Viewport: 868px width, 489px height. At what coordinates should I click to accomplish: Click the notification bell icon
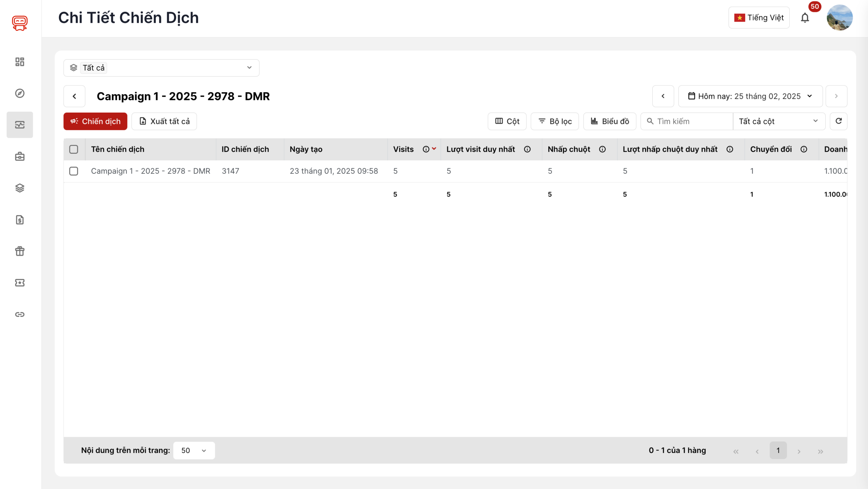point(805,18)
